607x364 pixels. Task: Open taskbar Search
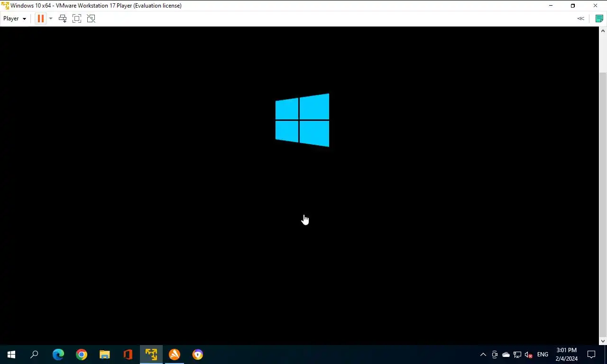[34, 355]
